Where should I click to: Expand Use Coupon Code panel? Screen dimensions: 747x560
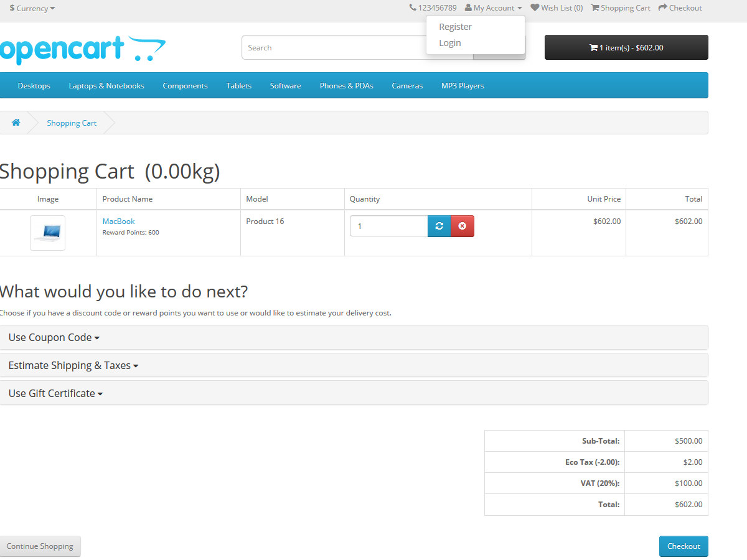pyautogui.click(x=54, y=337)
